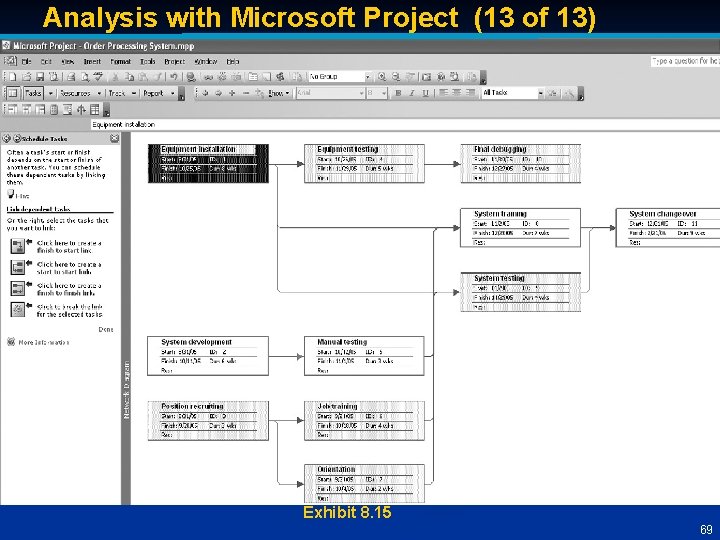Expand the Tasks guide dropdown arrow
The width and height of the screenshot is (720, 540).
point(51,93)
